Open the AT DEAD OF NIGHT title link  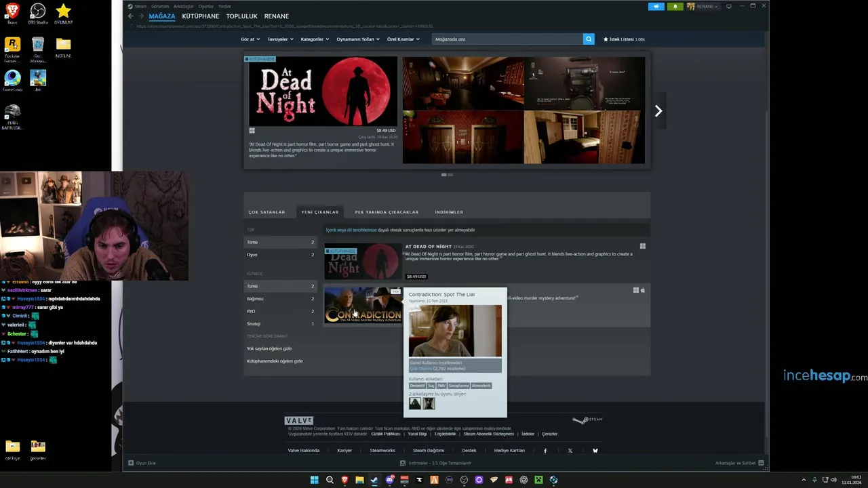pyautogui.click(x=428, y=247)
